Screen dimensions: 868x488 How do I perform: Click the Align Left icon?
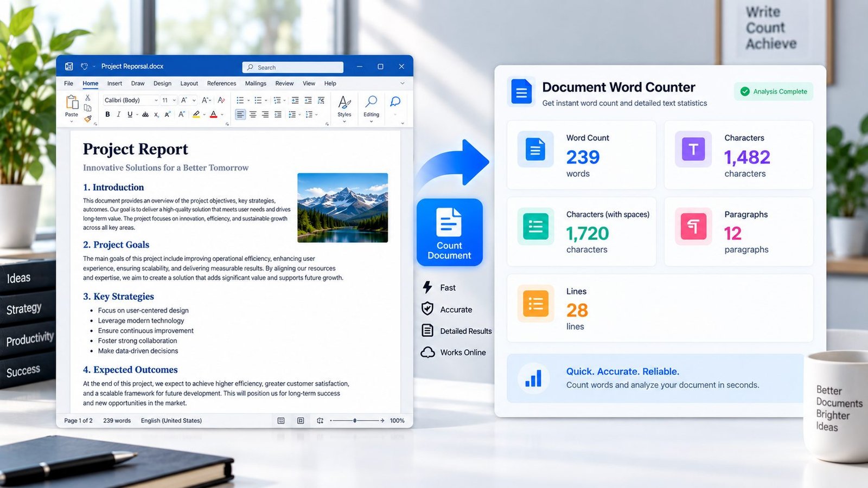tap(240, 114)
